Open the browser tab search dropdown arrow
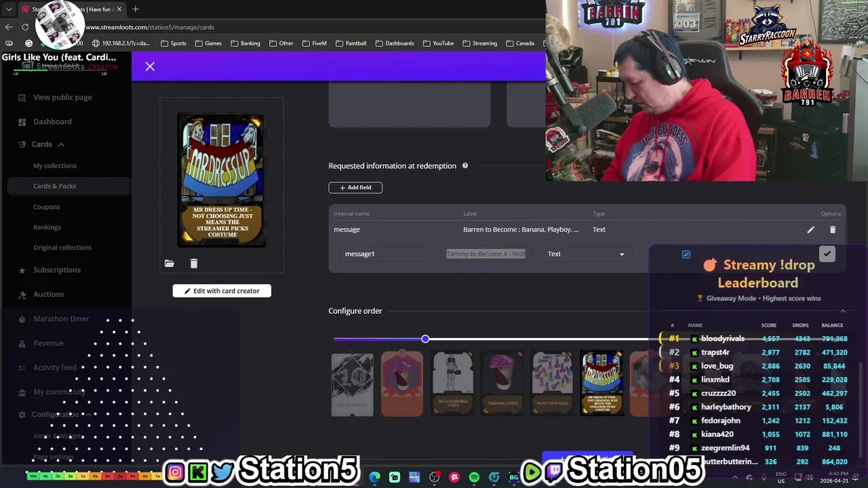Viewport: 868px width, 488px height. (9, 9)
